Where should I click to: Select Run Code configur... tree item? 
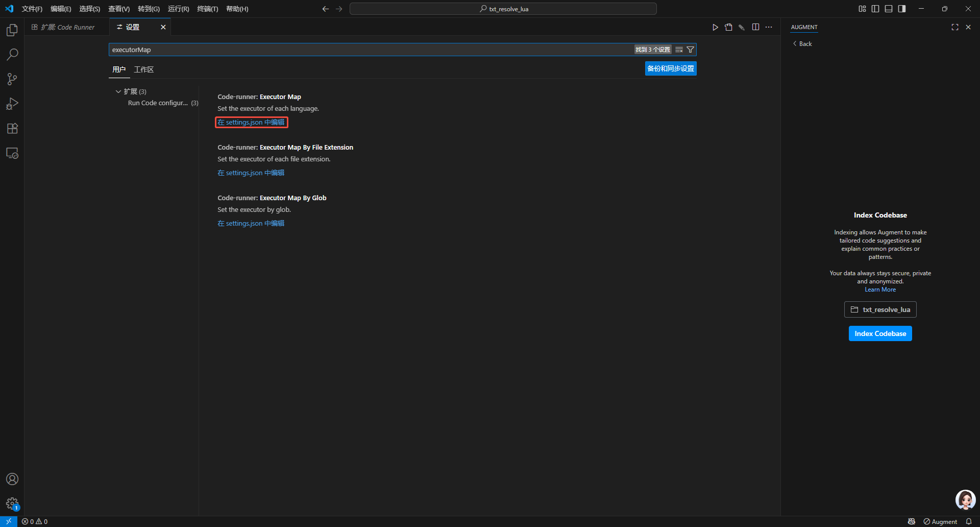click(163, 103)
